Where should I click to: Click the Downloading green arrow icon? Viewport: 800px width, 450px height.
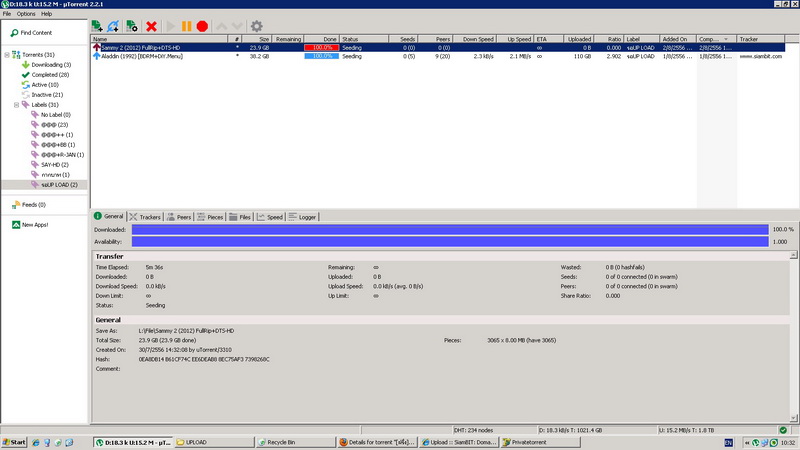tap(26, 65)
